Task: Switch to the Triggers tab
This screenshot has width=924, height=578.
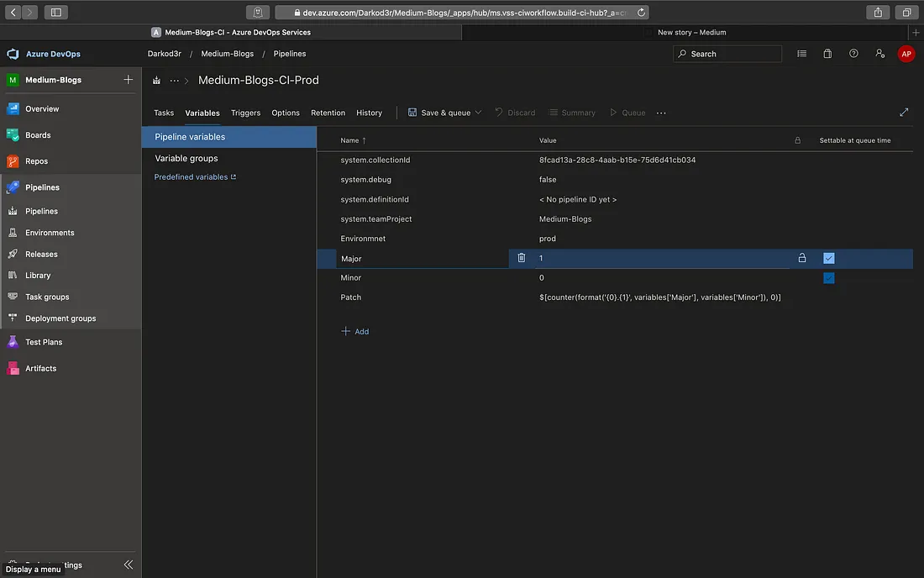Action: click(246, 113)
